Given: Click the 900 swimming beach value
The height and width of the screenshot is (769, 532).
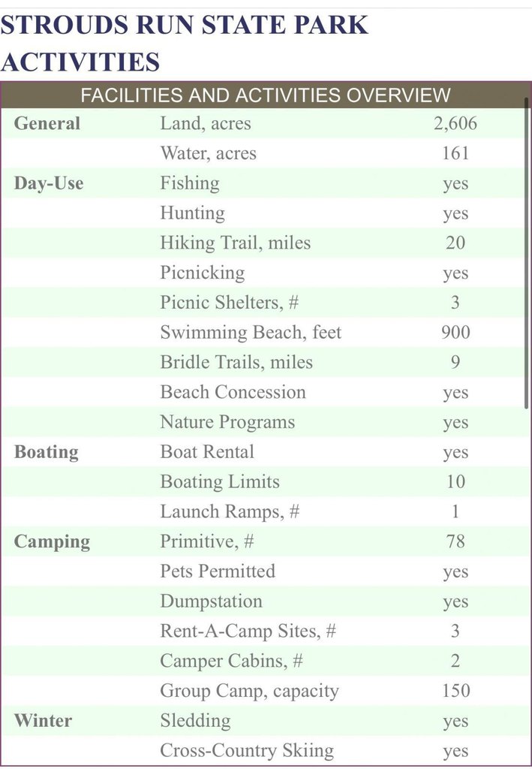Looking at the screenshot, I should [455, 333].
